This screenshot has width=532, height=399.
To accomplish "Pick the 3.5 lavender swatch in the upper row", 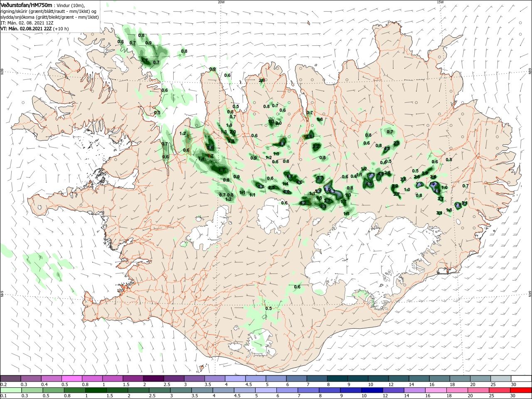I will 214,378.
